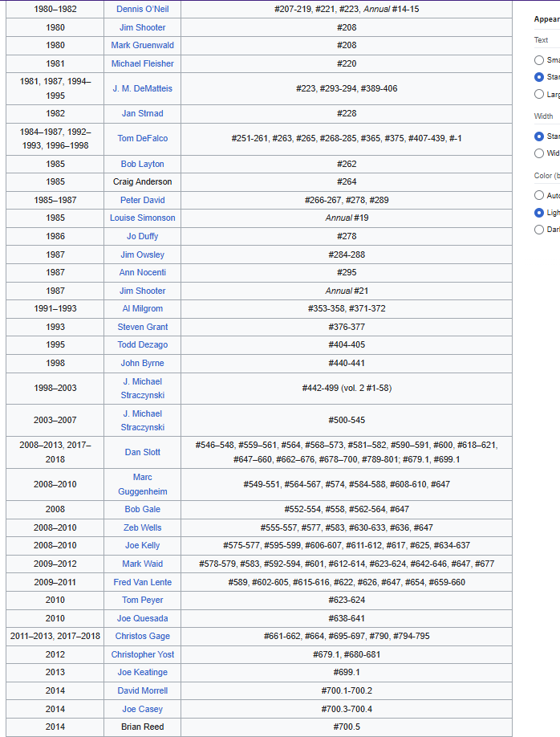Open the Steven Grant link

coord(142,327)
